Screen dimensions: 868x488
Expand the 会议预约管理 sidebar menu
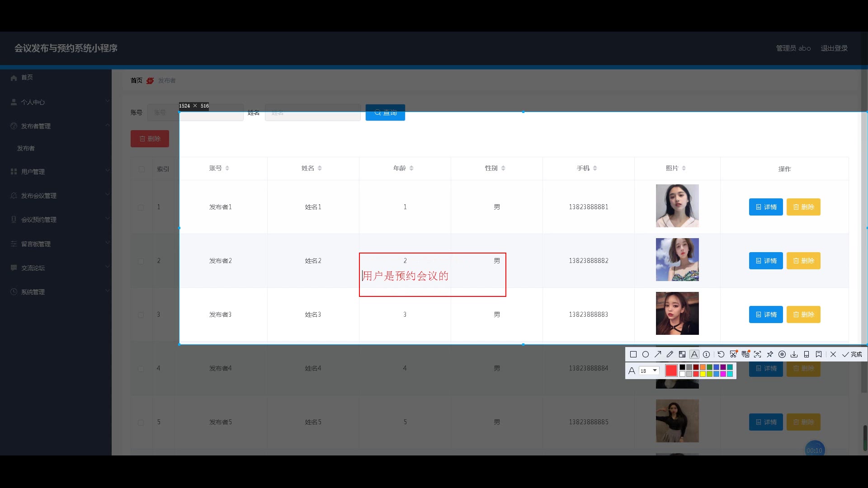coord(56,220)
